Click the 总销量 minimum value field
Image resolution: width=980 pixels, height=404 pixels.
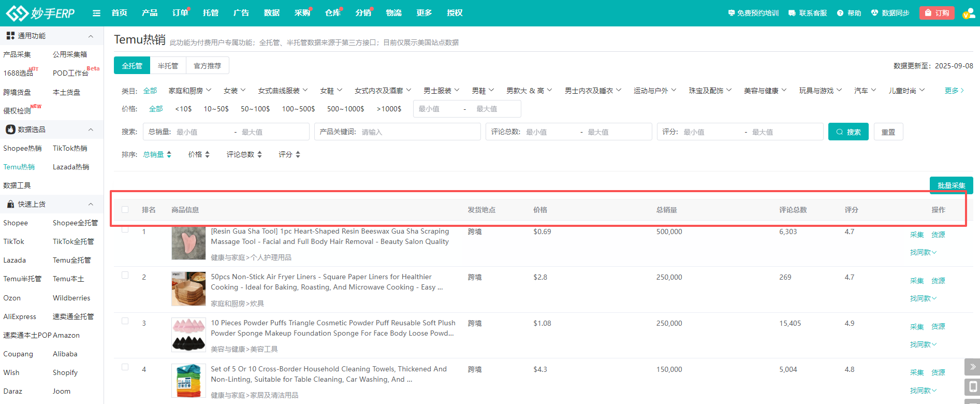pyautogui.click(x=203, y=132)
